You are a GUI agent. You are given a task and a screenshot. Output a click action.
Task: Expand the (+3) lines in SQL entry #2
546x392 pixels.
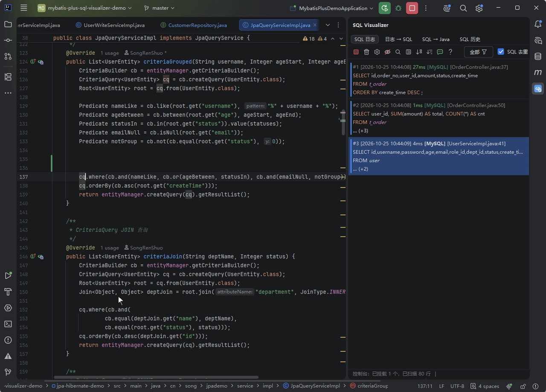click(x=360, y=131)
